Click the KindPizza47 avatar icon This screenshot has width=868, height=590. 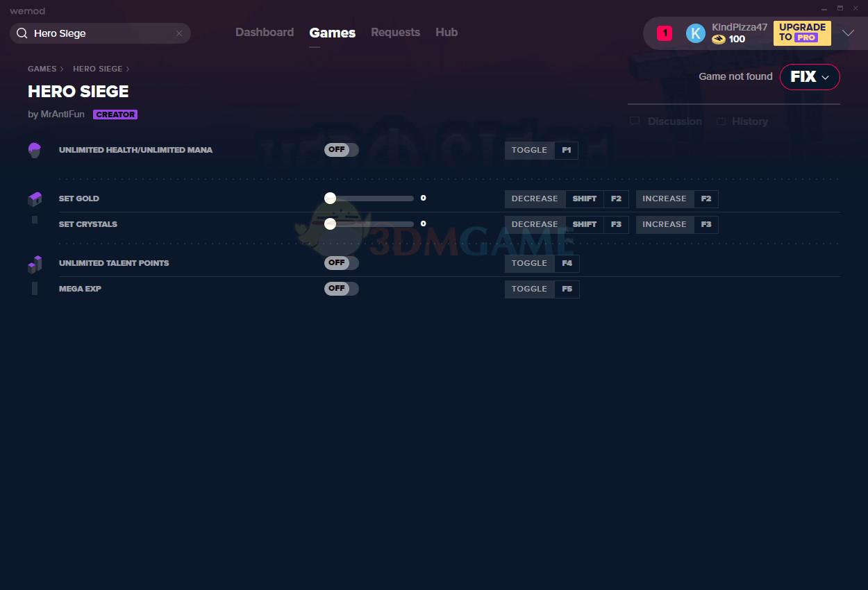696,33
